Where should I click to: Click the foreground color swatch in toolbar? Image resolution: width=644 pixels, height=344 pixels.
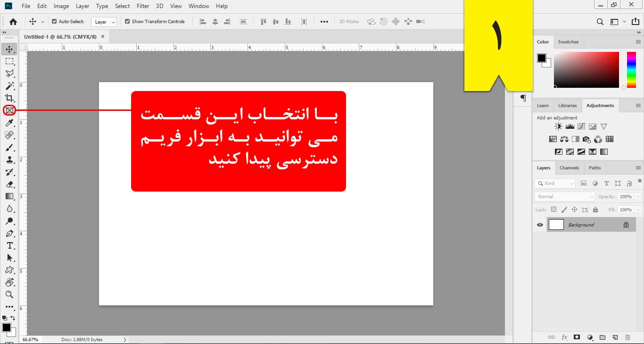pos(7,327)
